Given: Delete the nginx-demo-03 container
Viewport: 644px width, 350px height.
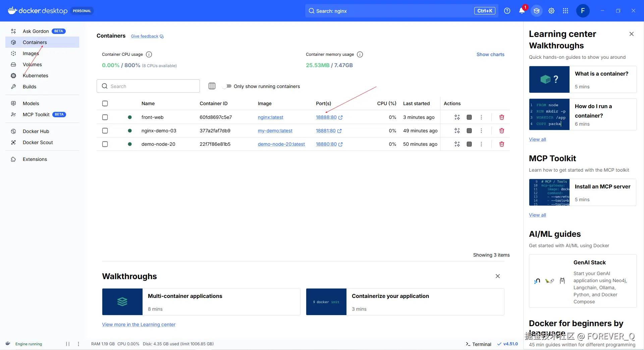Looking at the screenshot, I should point(502,131).
